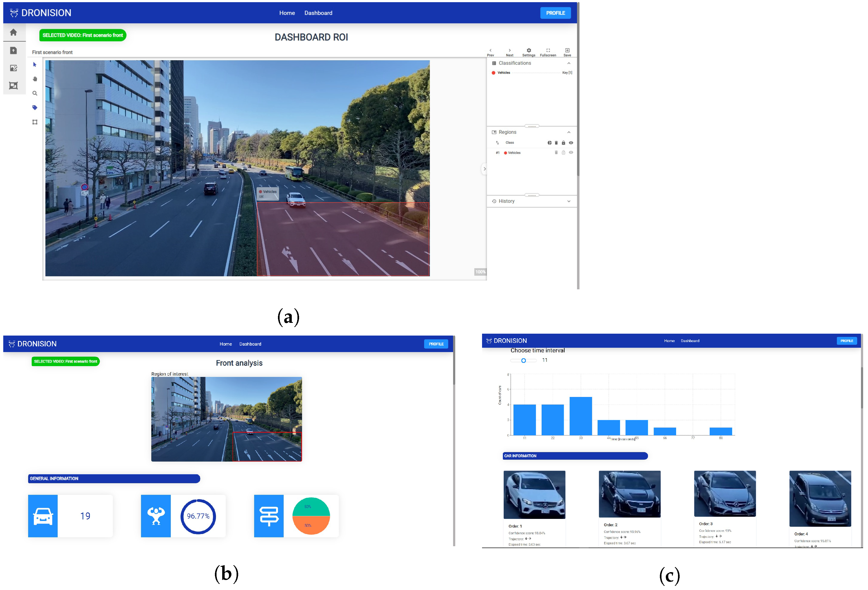Activate the zoom magnifier tool
This screenshot has width=868, height=590.
[35, 93]
